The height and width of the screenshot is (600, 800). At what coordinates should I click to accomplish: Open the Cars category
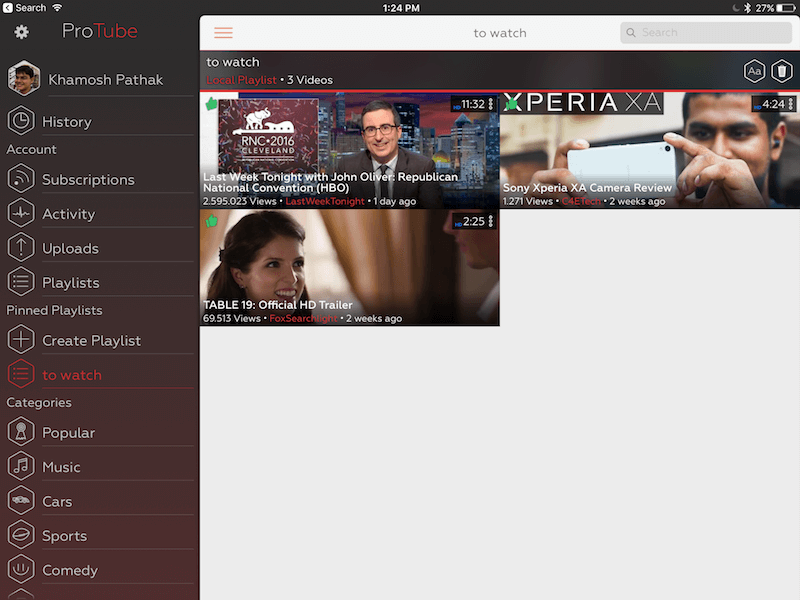tap(56, 502)
